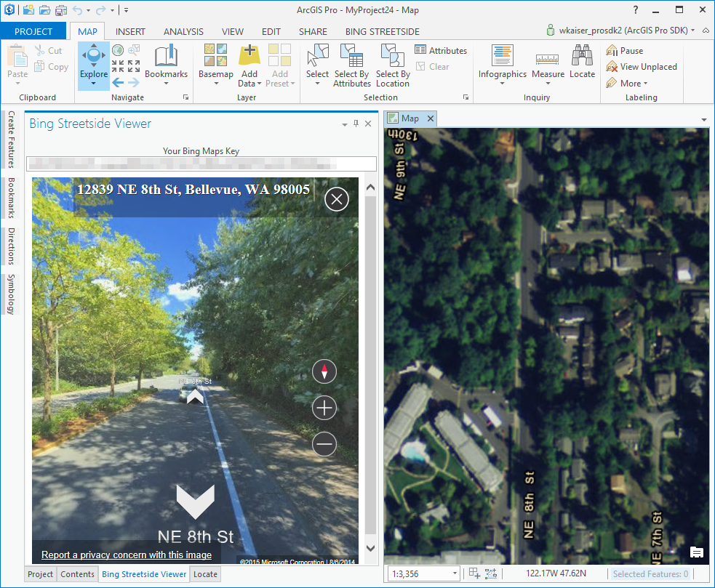
Task: Open Create Features side tab
Action: click(x=12, y=140)
